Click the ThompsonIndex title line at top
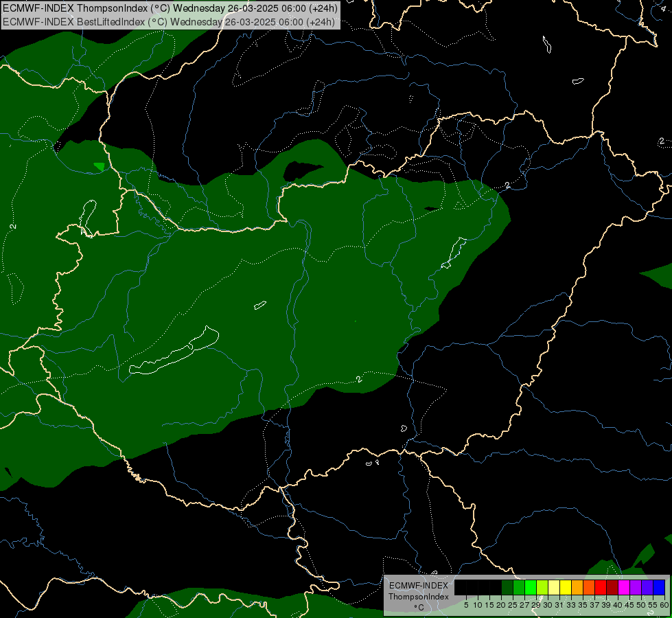The height and width of the screenshot is (618, 672). point(170,8)
